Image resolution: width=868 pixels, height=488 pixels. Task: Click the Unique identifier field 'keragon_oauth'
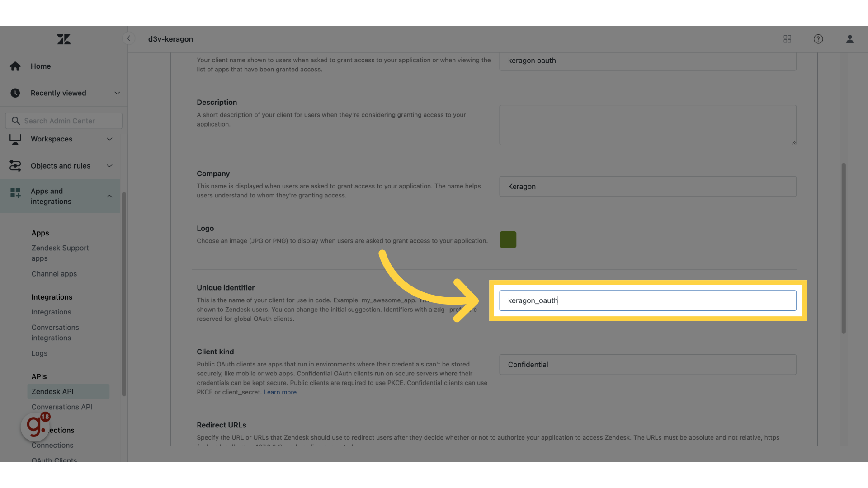pos(648,301)
